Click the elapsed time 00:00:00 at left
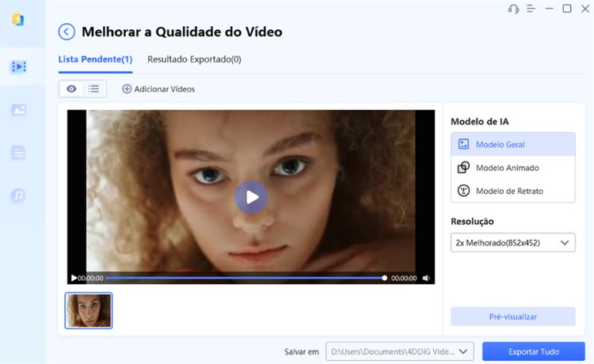Image resolution: width=594 pixels, height=364 pixels. tap(90, 278)
